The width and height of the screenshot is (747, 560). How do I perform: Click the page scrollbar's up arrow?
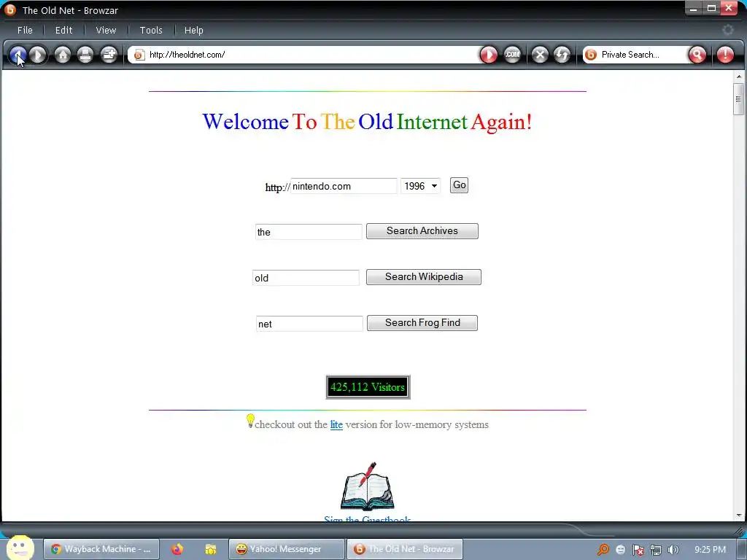739,76
